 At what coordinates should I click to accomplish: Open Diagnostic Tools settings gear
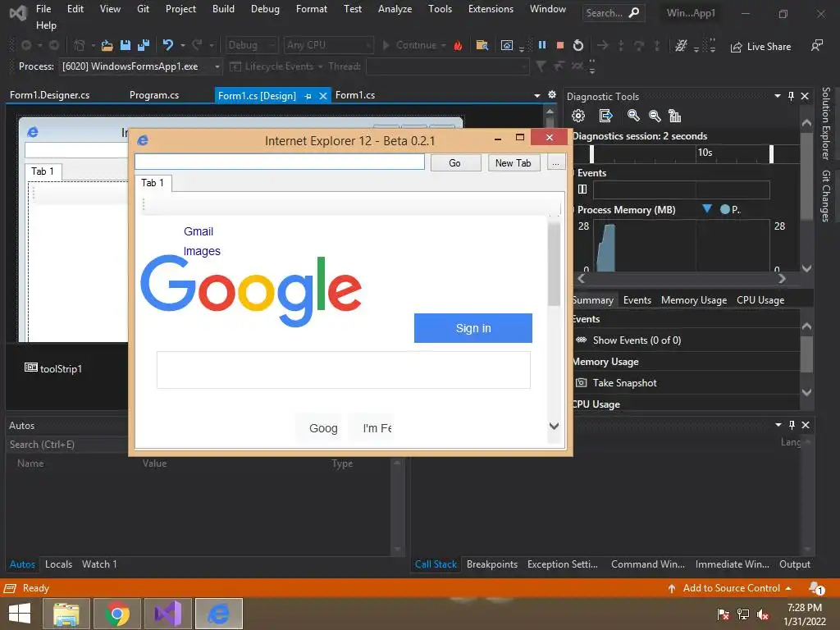[578, 116]
